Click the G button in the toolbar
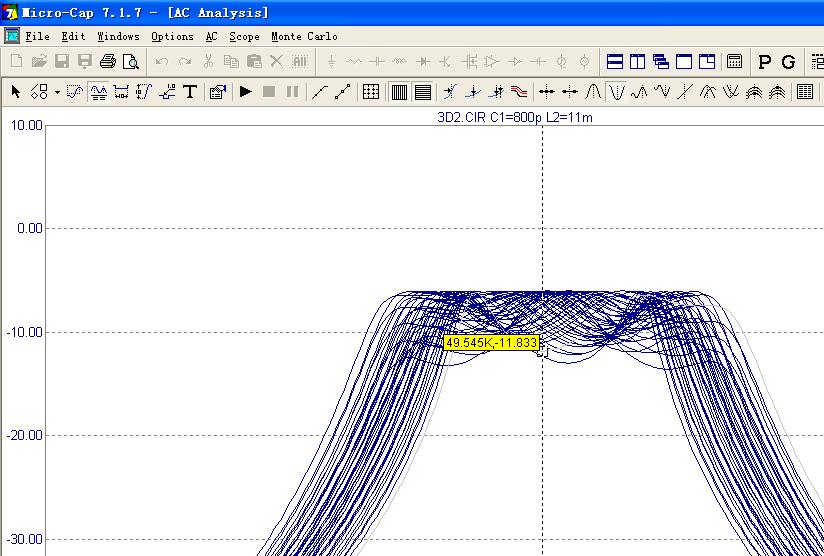 (788, 62)
